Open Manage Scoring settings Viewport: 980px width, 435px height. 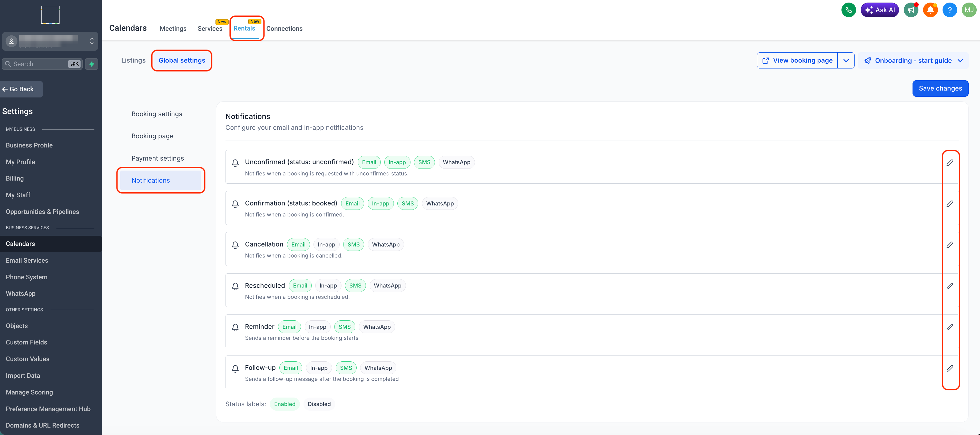pyautogui.click(x=29, y=392)
